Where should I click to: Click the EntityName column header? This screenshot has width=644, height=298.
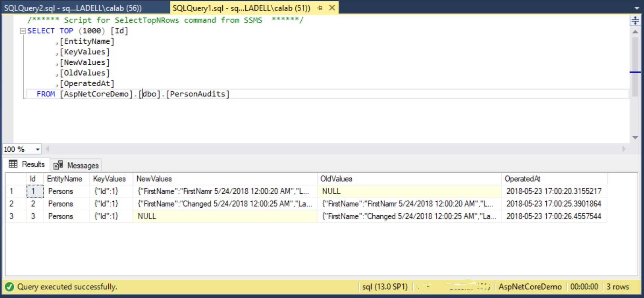tap(66, 179)
